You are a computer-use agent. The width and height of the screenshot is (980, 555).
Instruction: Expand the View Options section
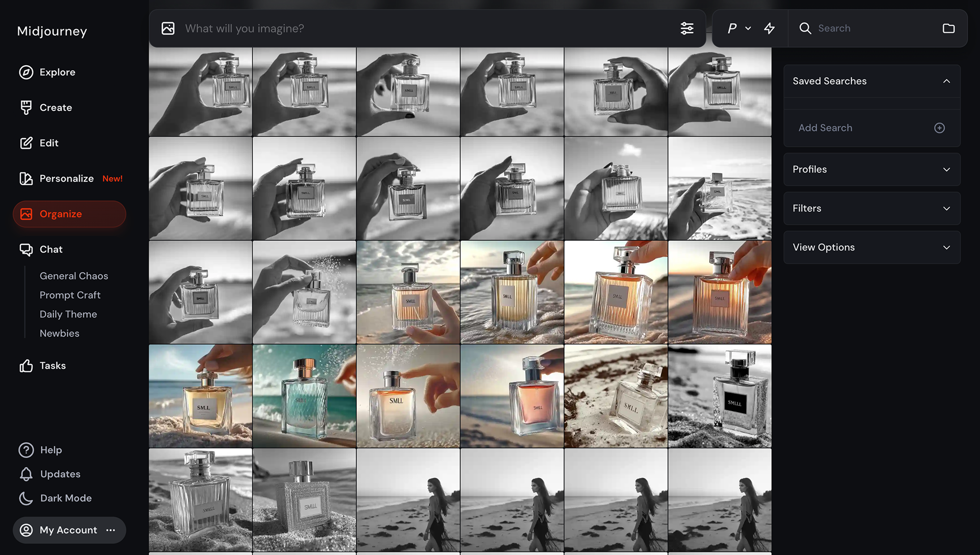[872, 247]
